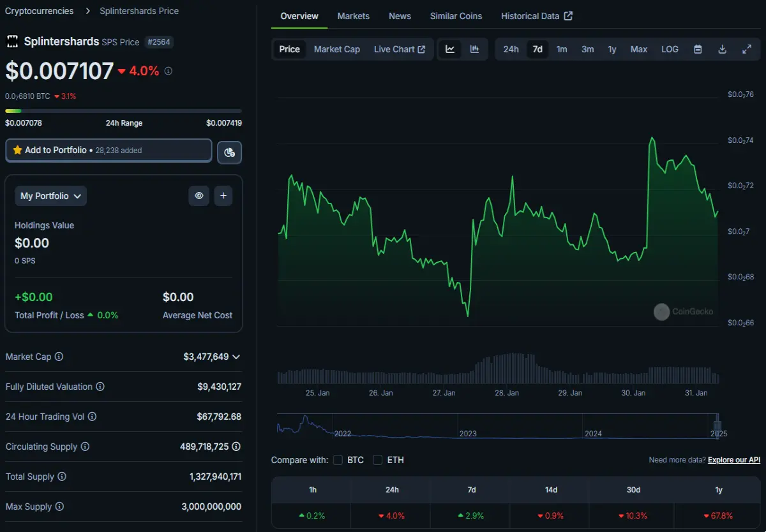
Task: Select Market Cap chart toggle
Action: (x=337, y=49)
